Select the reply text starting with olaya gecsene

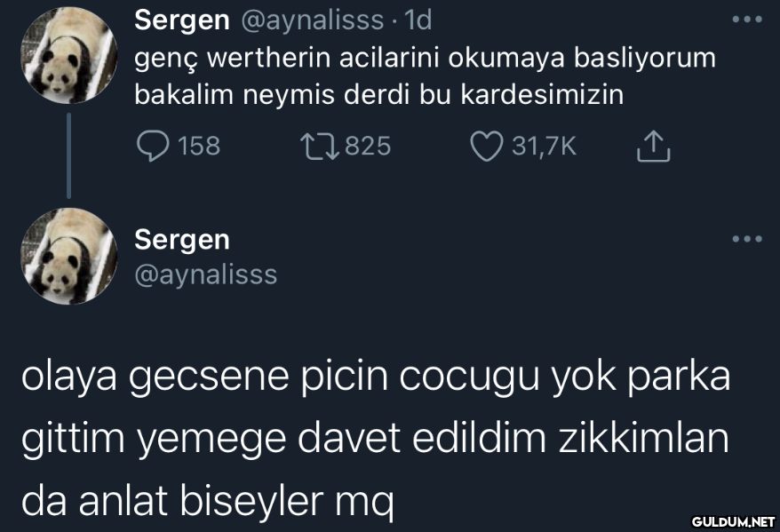pos(376,440)
